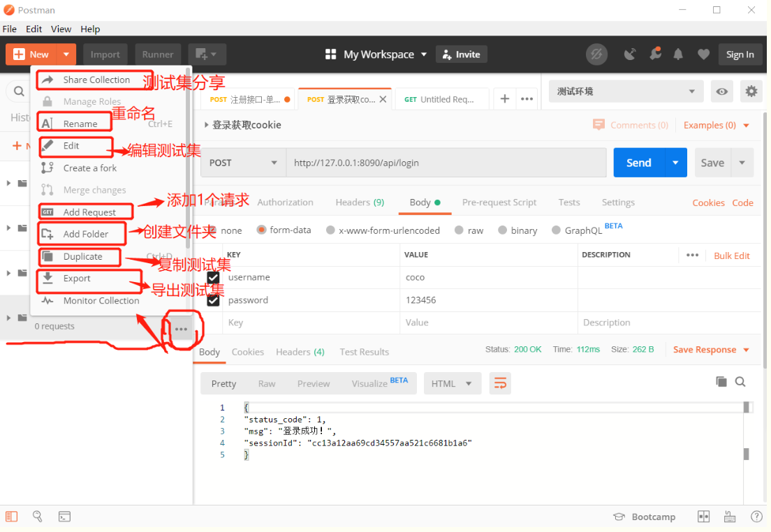Open the HTML response format dropdown

click(451, 383)
